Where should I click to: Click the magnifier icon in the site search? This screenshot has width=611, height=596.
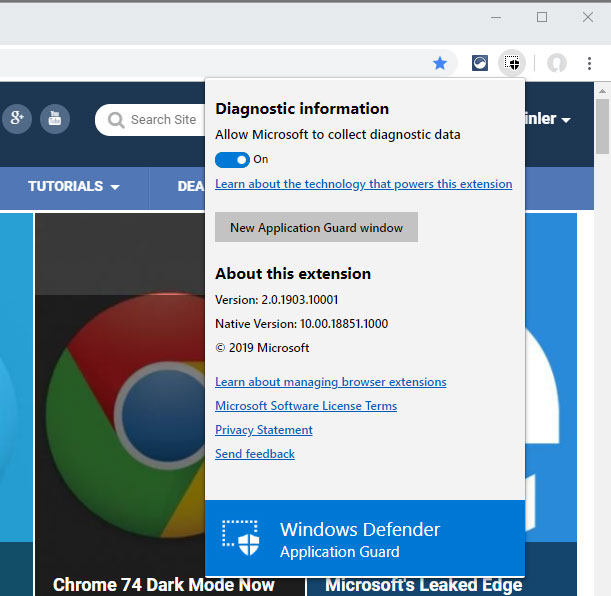116,120
